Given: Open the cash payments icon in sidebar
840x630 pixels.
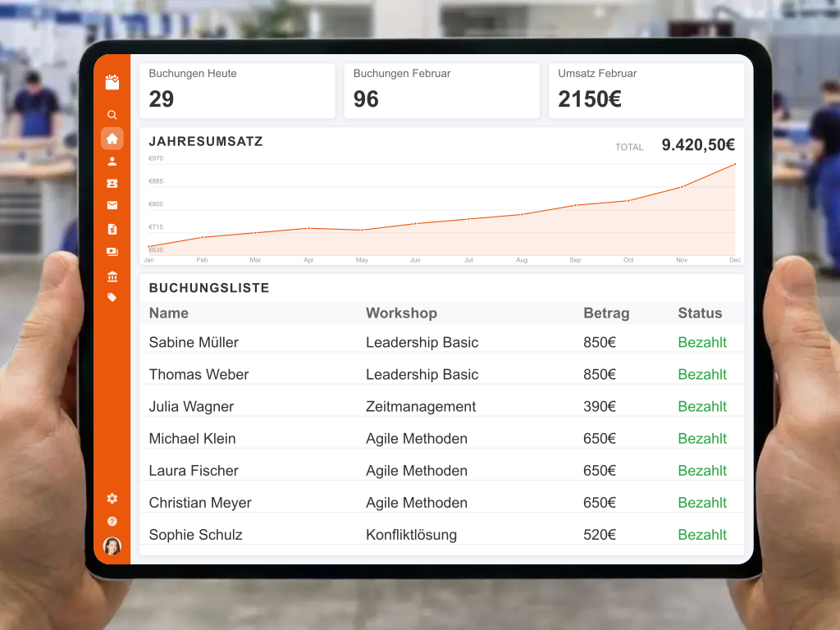Looking at the screenshot, I should pyautogui.click(x=112, y=252).
